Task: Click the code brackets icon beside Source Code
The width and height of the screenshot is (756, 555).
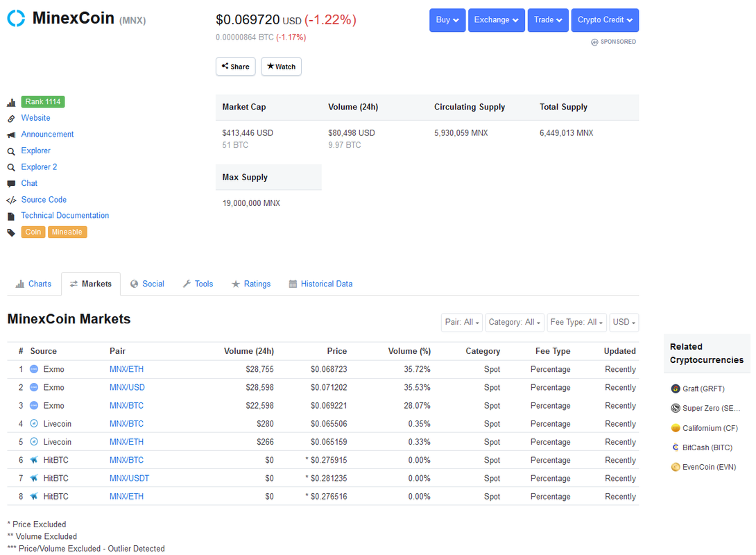Action: (x=11, y=200)
